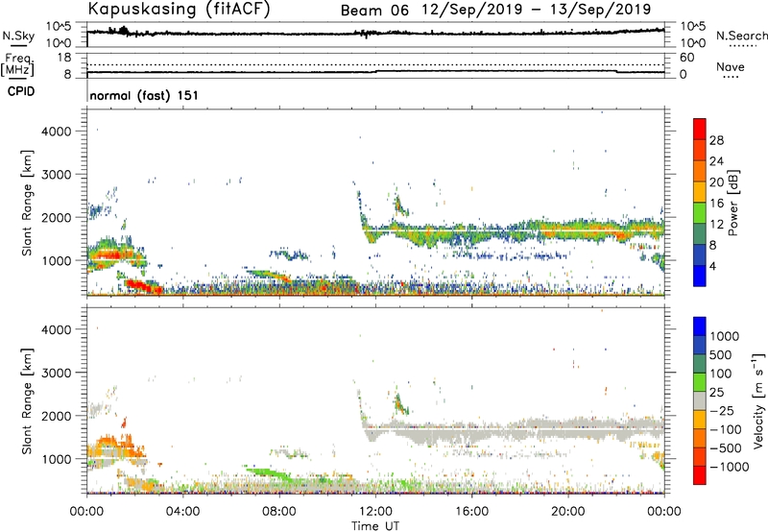Click the 'Slant Range [km]' label of the power panel

tap(27, 203)
